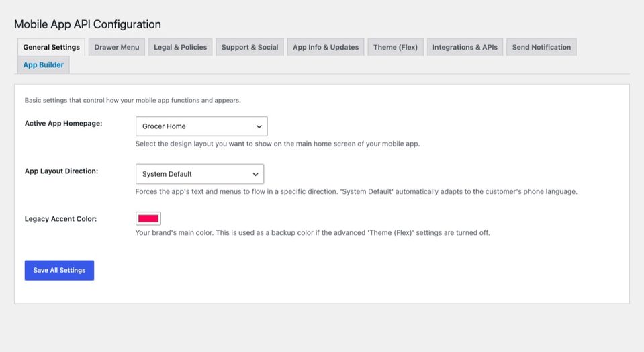Click the 'Your brand's main color' help text
This screenshot has width=644, height=352.
click(312, 232)
